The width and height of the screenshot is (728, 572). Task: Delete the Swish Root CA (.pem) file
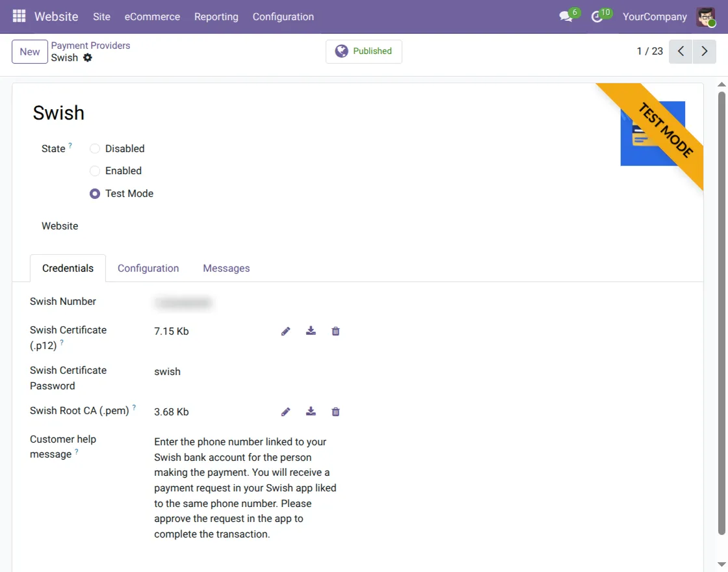(335, 412)
